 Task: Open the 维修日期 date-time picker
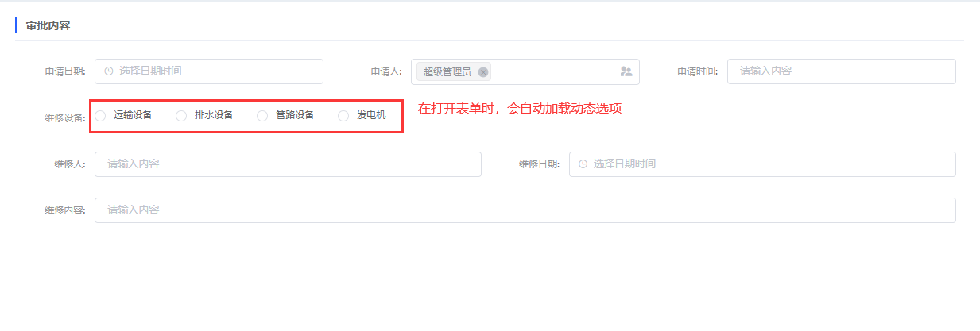pyautogui.click(x=762, y=164)
